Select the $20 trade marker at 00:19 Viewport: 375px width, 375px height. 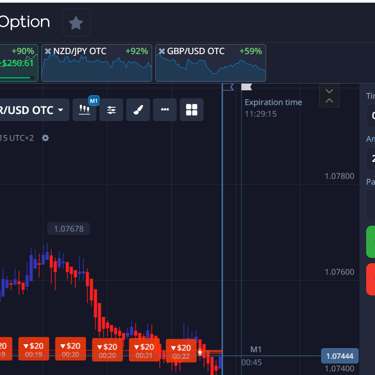coord(33,349)
